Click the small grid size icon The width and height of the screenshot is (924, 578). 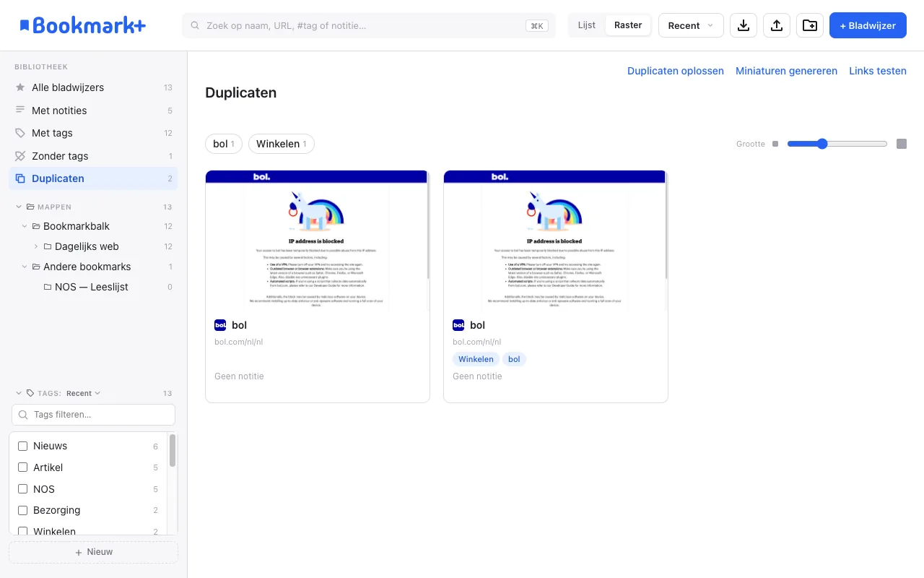point(775,144)
